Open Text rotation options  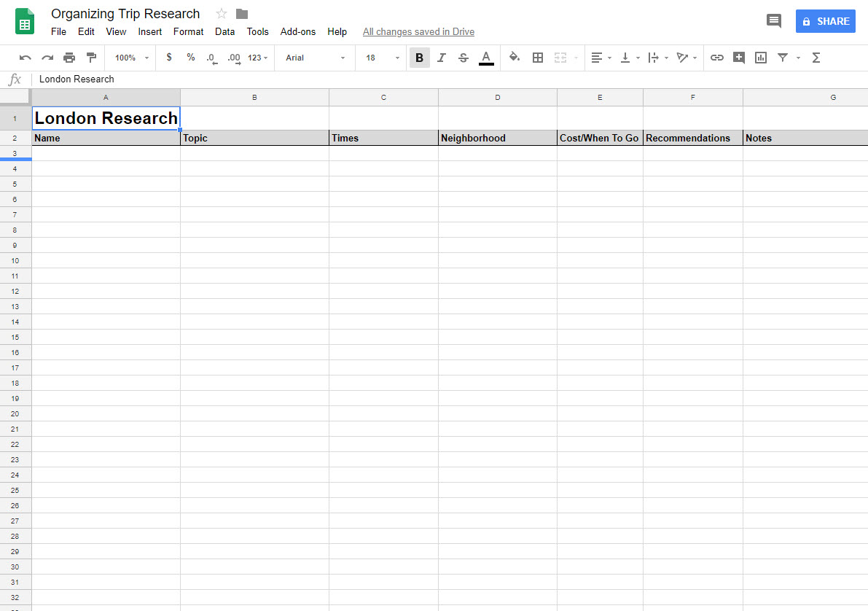[x=687, y=58]
